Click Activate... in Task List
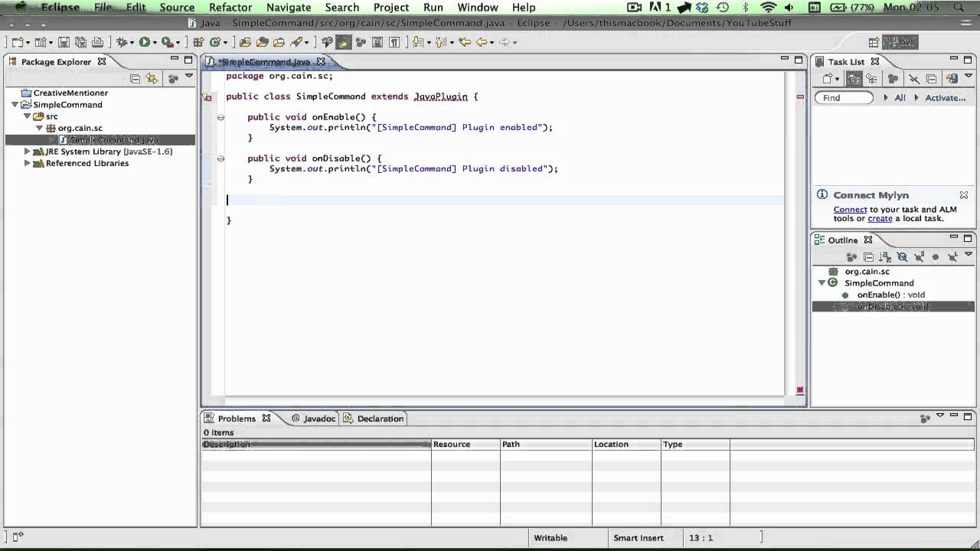This screenshot has width=980, height=551. coord(945,98)
